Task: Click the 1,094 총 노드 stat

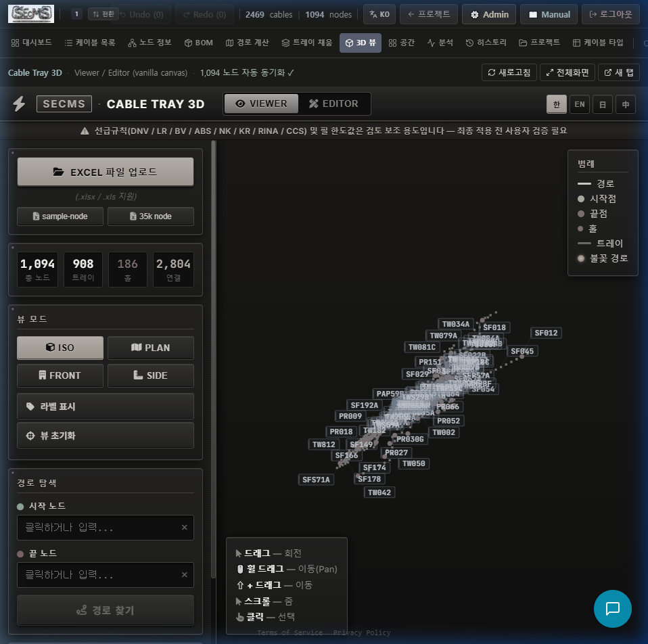Action: [38, 269]
